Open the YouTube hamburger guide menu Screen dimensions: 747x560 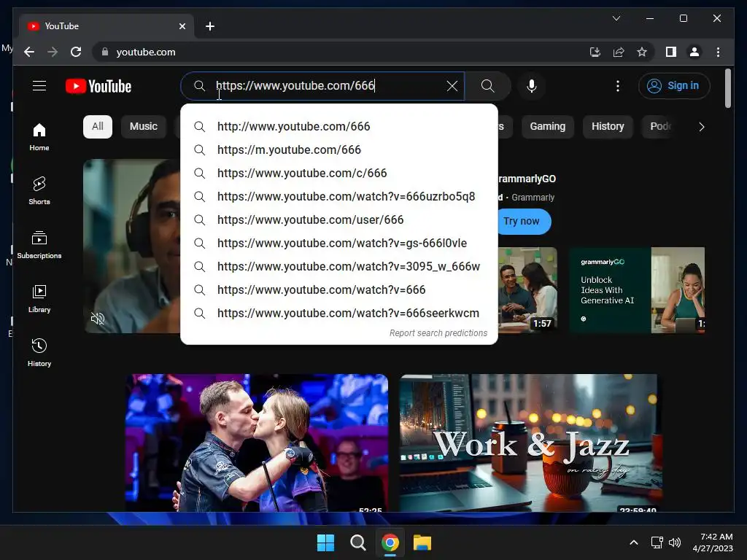pos(39,86)
